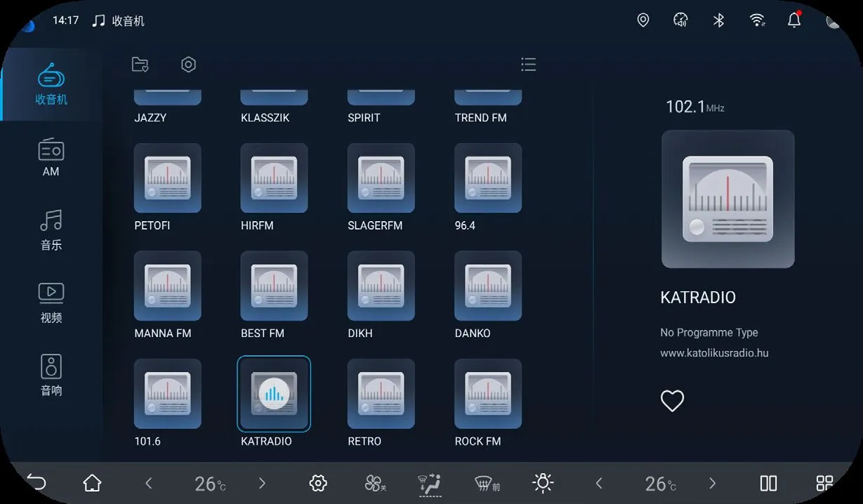Select the SPIRIT station label
Image resolution: width=863 pixels, height=504 pixels.
pyautogui.click(x=364, y=118)
